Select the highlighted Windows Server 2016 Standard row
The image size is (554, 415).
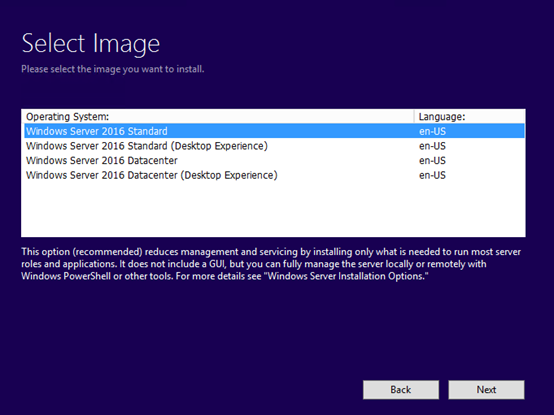pyautogui.click(x=274, y=131)
